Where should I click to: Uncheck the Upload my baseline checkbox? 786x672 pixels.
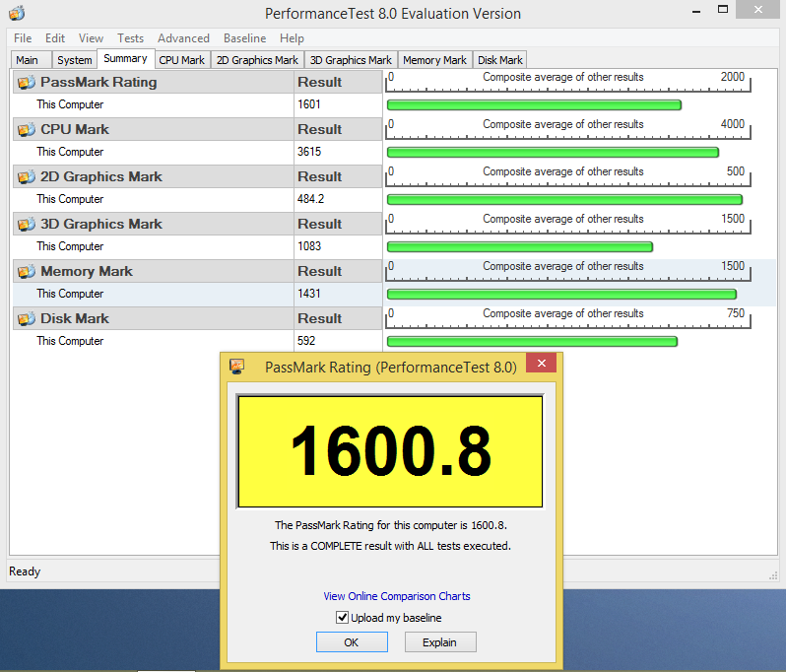coord(342,618)
